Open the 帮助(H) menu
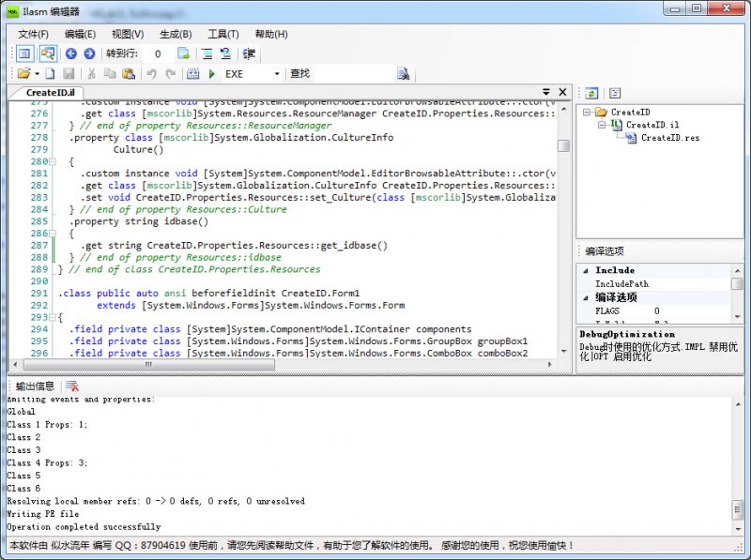 coord(271,34)
